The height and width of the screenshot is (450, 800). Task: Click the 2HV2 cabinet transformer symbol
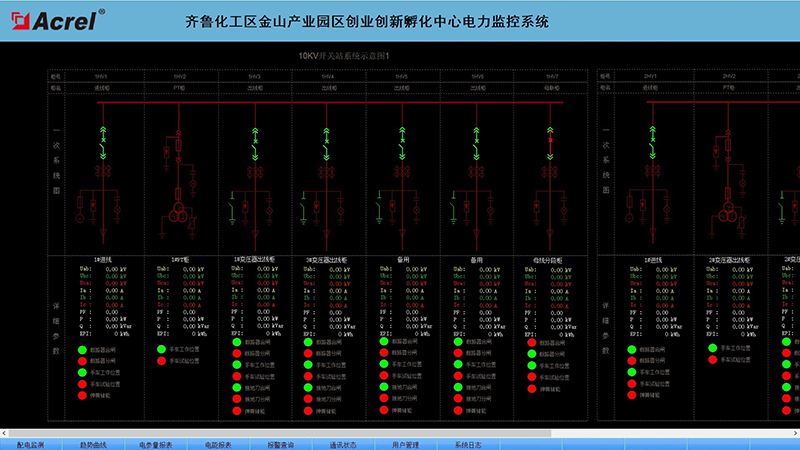pos(726,216)
